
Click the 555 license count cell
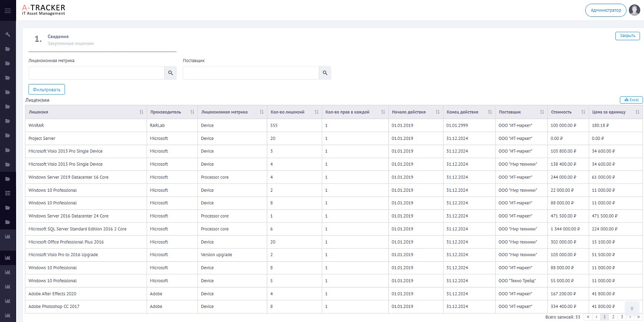(295, 125)
